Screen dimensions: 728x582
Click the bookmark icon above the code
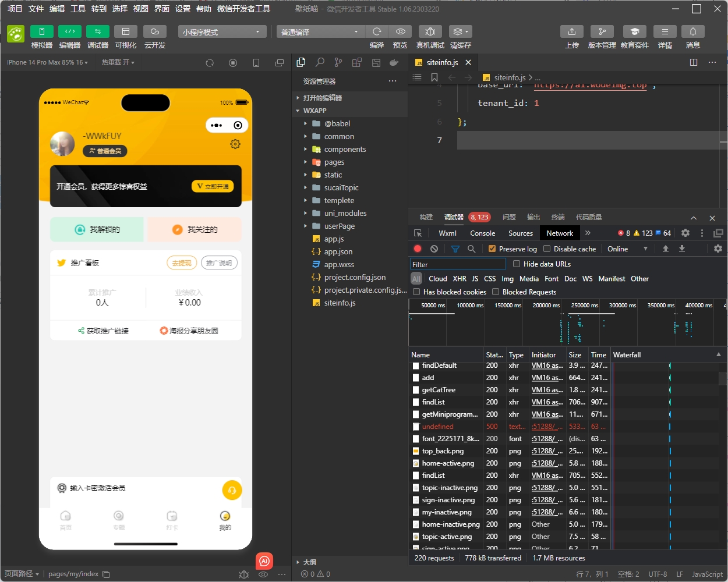coord(434,77)
